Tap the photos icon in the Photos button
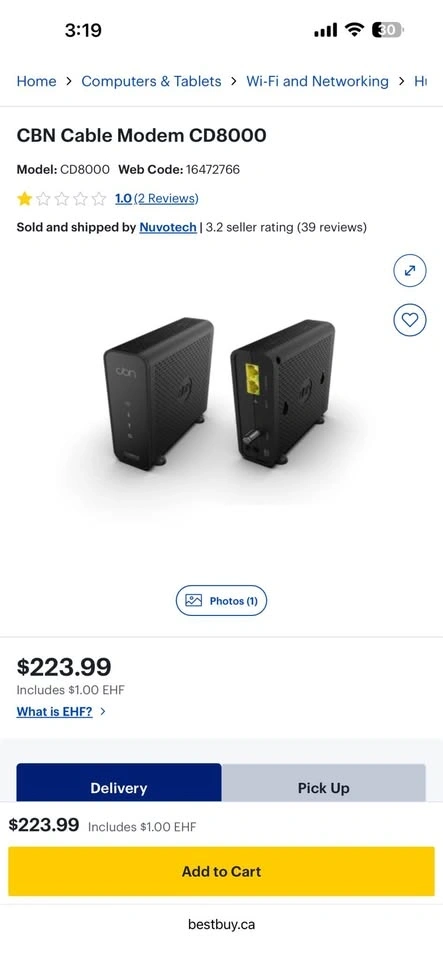The image size is (443, 960). [193, 601]
